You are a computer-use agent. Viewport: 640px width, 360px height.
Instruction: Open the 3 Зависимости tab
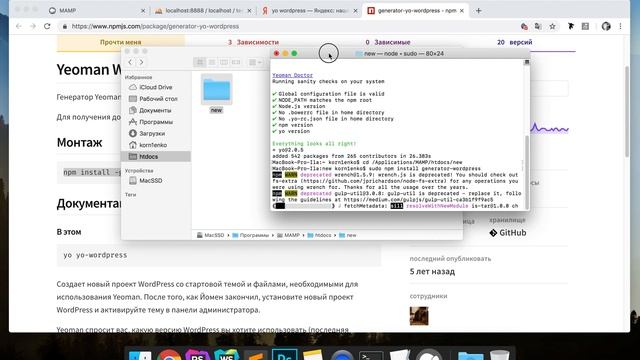click(253, 42)
